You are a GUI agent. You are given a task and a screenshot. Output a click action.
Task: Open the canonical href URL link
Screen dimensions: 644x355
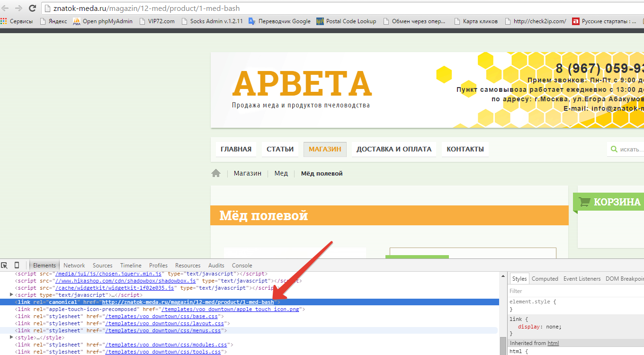[x=188, y=302]
